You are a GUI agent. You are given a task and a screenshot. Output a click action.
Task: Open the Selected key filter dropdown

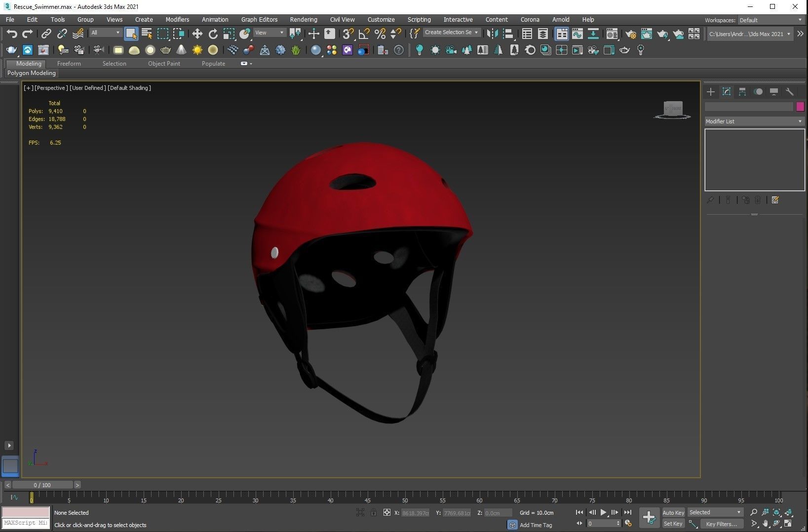pyautogui.click(x=715, y=512)
